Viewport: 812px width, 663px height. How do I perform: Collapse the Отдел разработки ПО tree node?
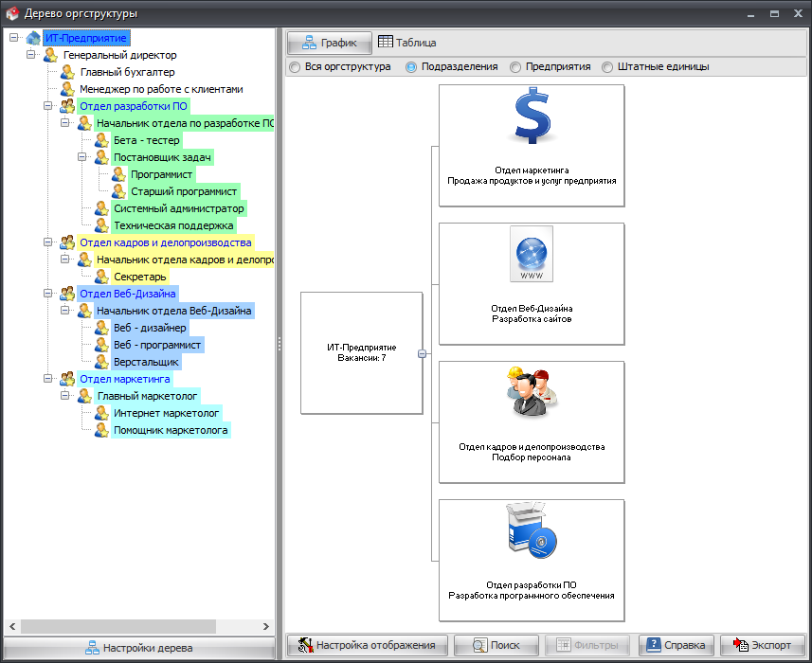48,106
